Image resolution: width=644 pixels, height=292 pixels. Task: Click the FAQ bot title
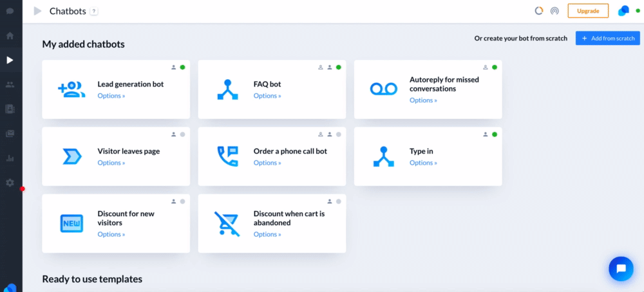click(267, 84)
